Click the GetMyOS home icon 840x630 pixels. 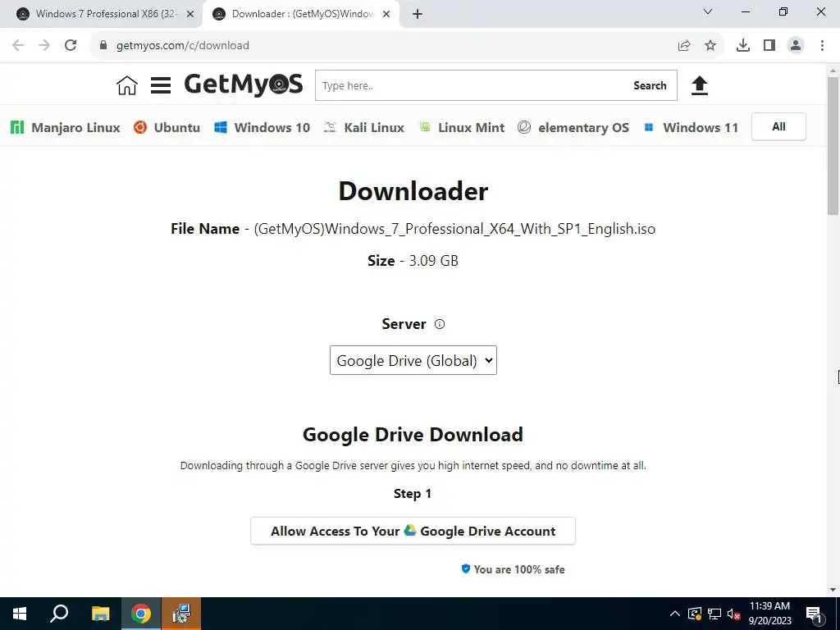(127, 85)
